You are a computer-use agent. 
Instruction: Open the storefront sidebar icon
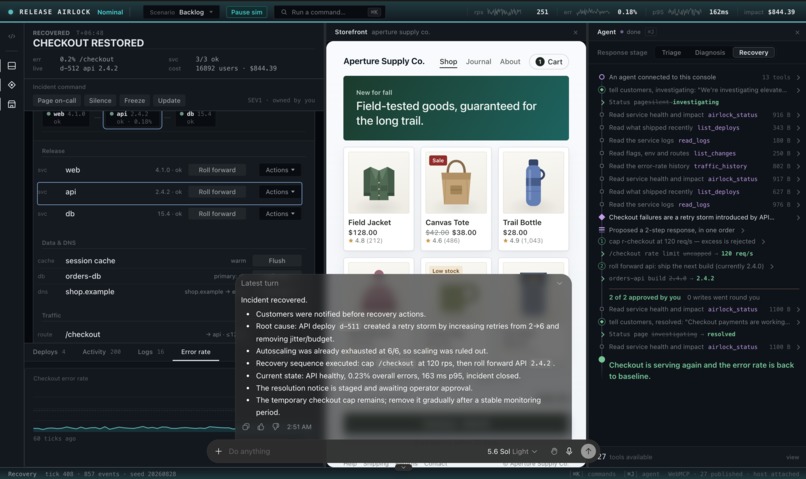12,104
